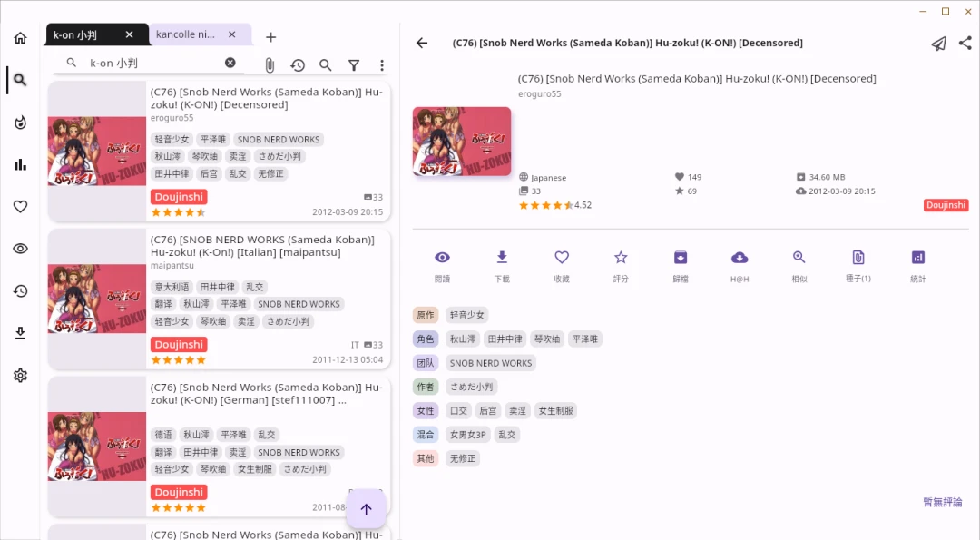Click the floating up-arrow scroll to top button
Screen dimensions: 980x540
367,509
